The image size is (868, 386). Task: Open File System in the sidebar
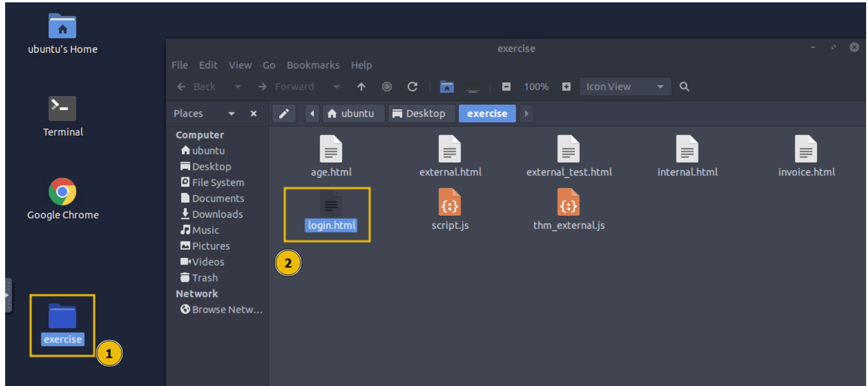(212, 182)
